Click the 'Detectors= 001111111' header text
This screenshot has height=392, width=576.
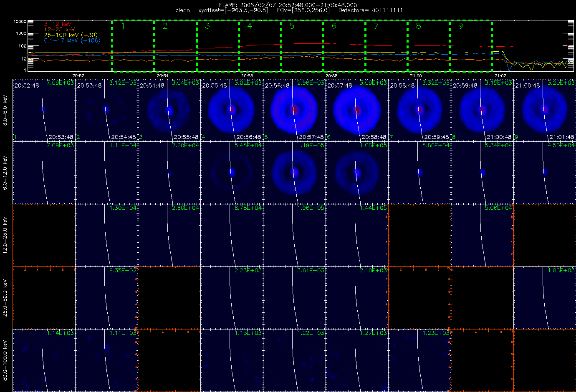click(x=371, y=10)
